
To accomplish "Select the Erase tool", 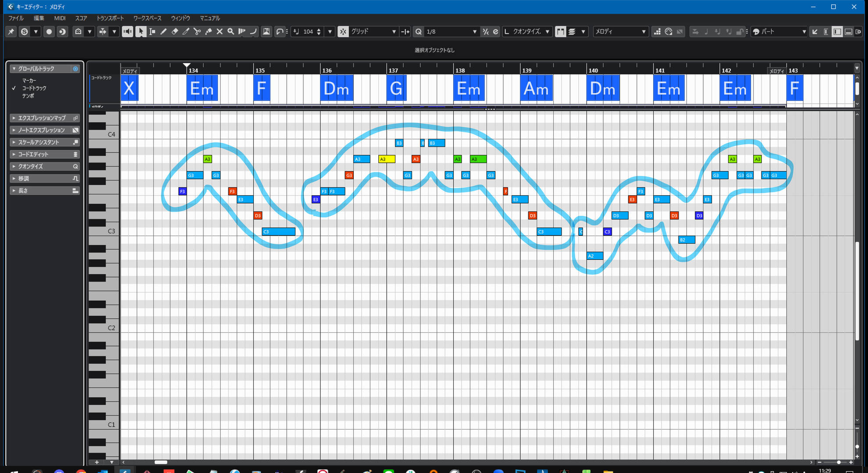I will (x=174, y=32).
